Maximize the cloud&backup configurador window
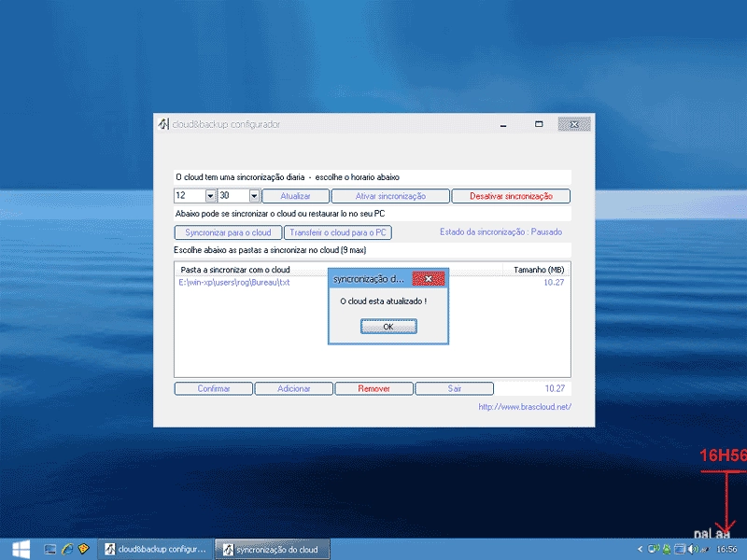 point(539,124)
